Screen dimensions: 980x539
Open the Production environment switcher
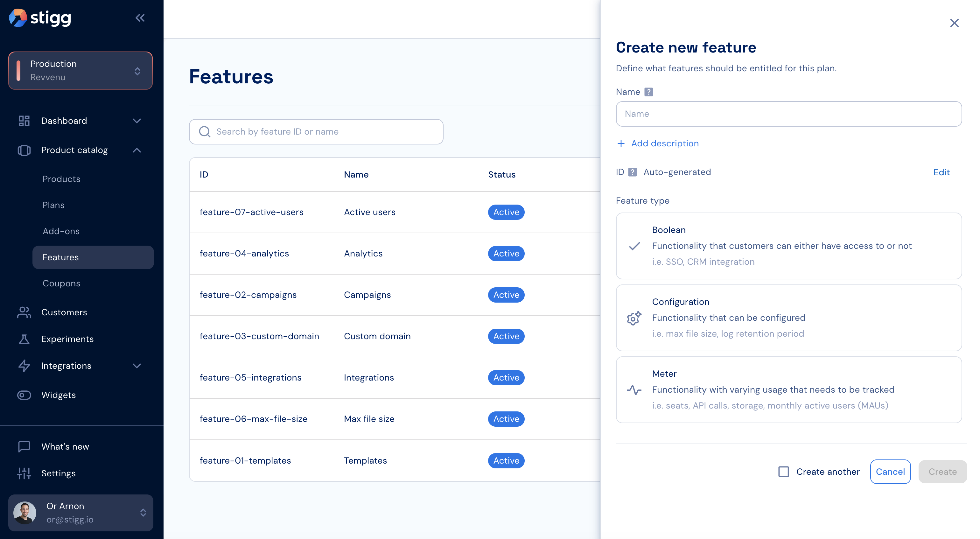point(80,71)
